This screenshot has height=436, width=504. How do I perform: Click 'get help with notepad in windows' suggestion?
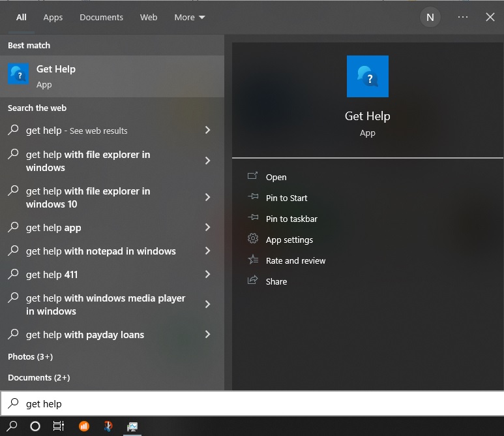tap(112, 251)
